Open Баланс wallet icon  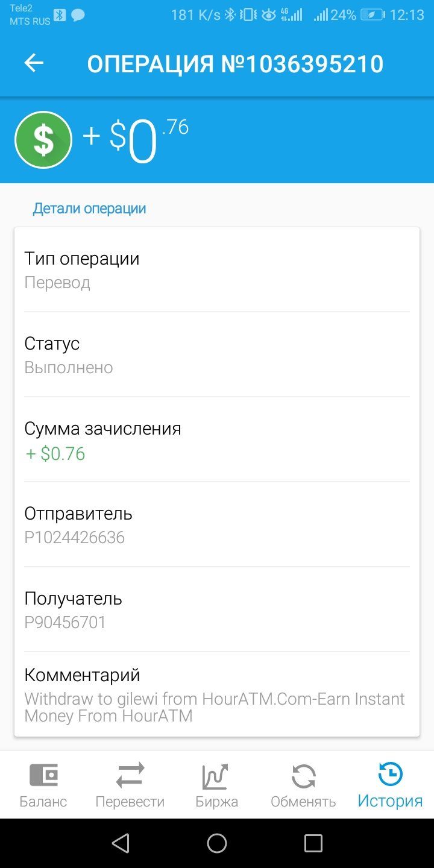(x=43, y=775)
